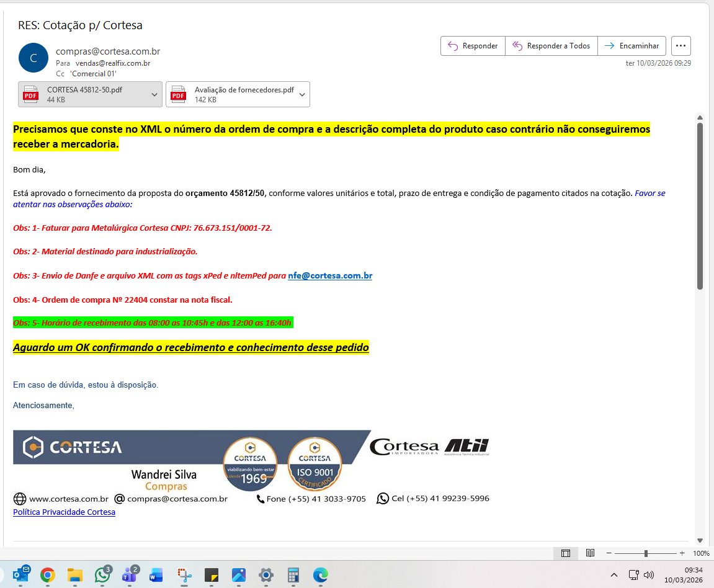Launch Snipping Tool from the taskbar
The height and width of the screenshot is (588, 714).
point(184,575)
